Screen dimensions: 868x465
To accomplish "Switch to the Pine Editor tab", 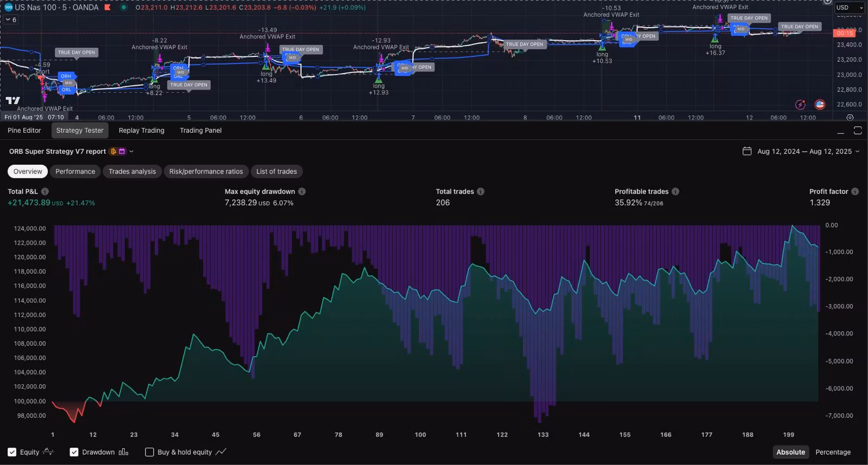I will point(24,131).
